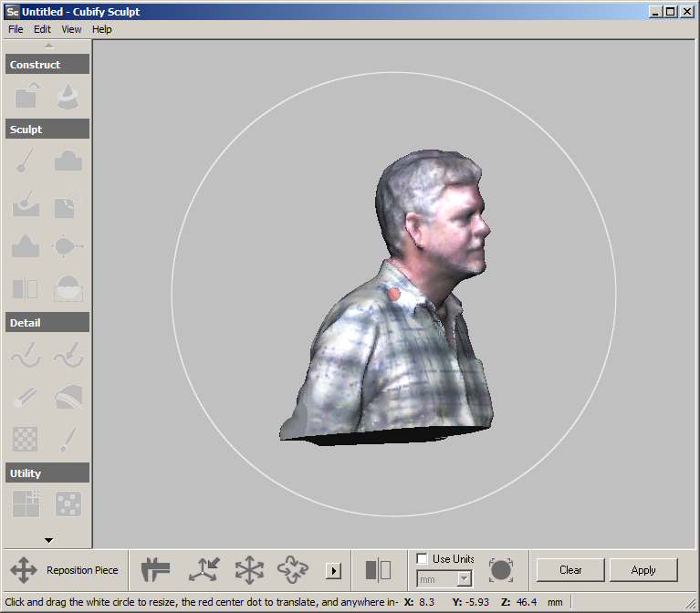
Task: Choose the wave-with-arrow Detail tool
Action: coord(68,355)
